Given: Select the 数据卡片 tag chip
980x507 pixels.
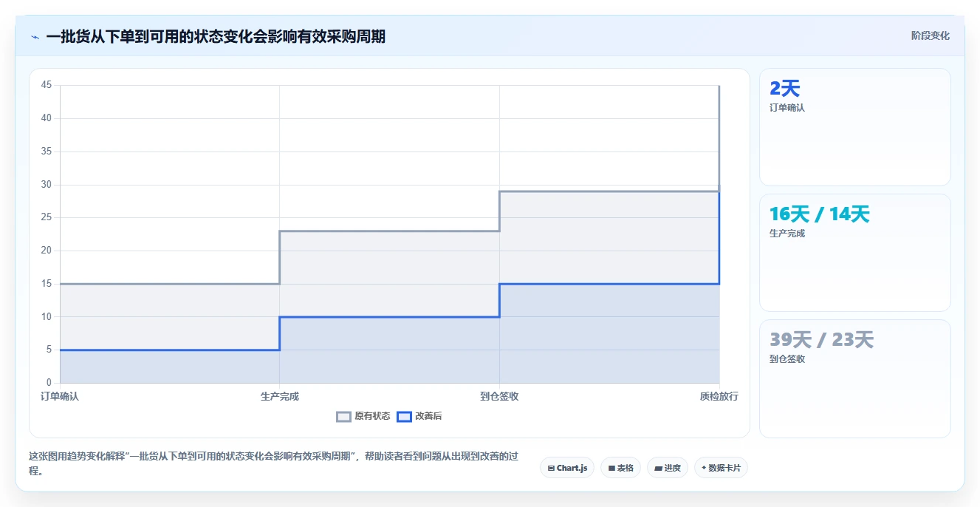Looking at the screenshot, I should (721, 468).
